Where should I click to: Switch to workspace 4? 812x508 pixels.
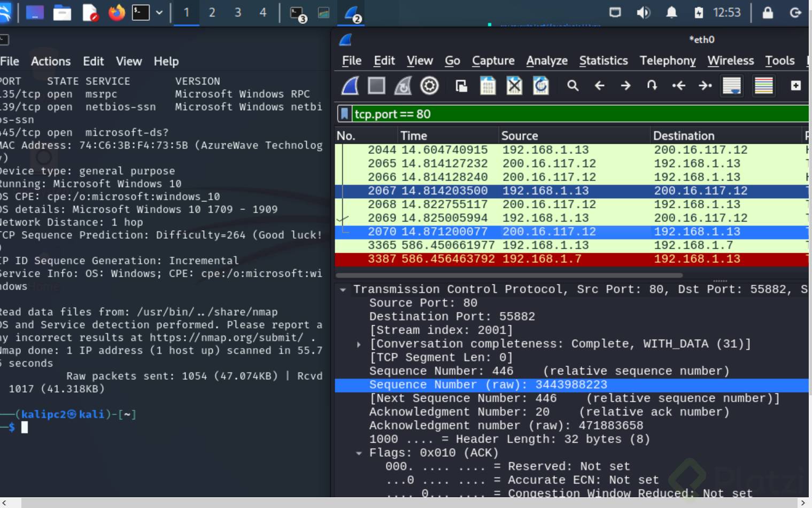tap(263, 12)
